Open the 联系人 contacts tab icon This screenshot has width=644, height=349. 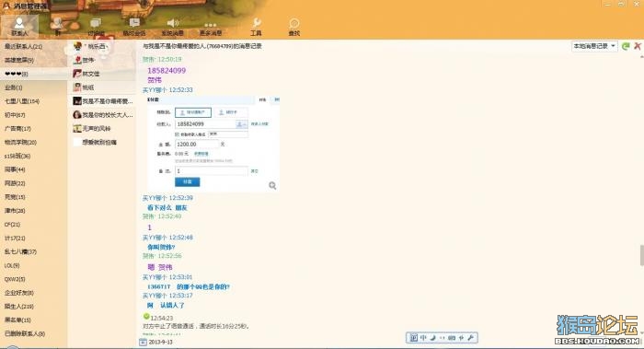point(19,26)
